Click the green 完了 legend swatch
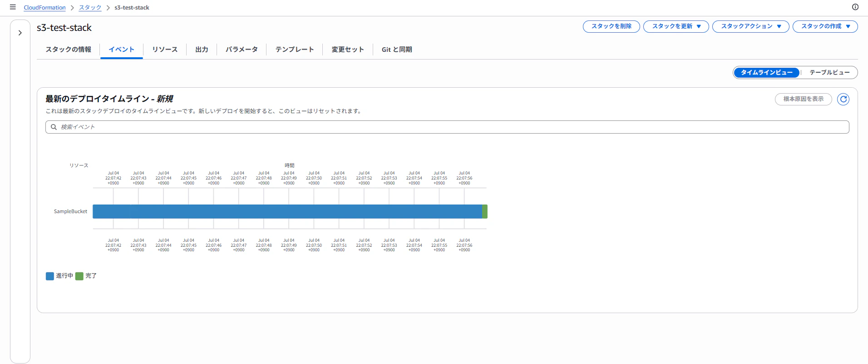868x364 pixels. pyautogui.click(x=79, y=276)
